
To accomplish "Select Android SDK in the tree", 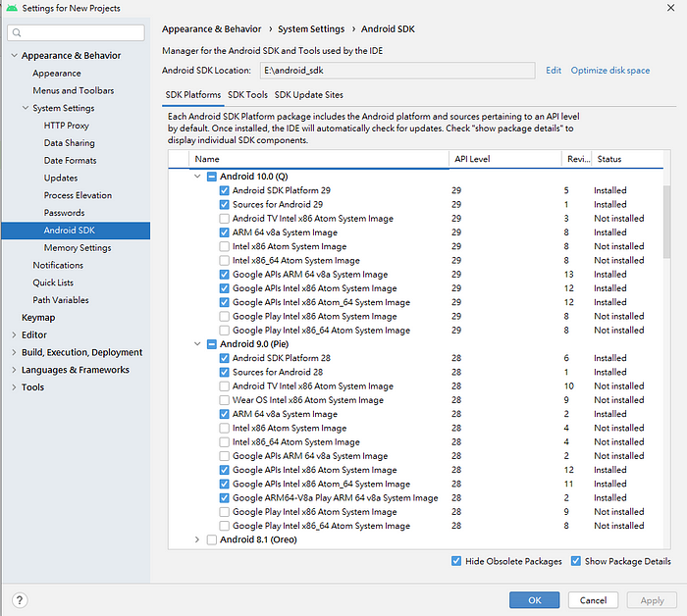I will [76, 231].
